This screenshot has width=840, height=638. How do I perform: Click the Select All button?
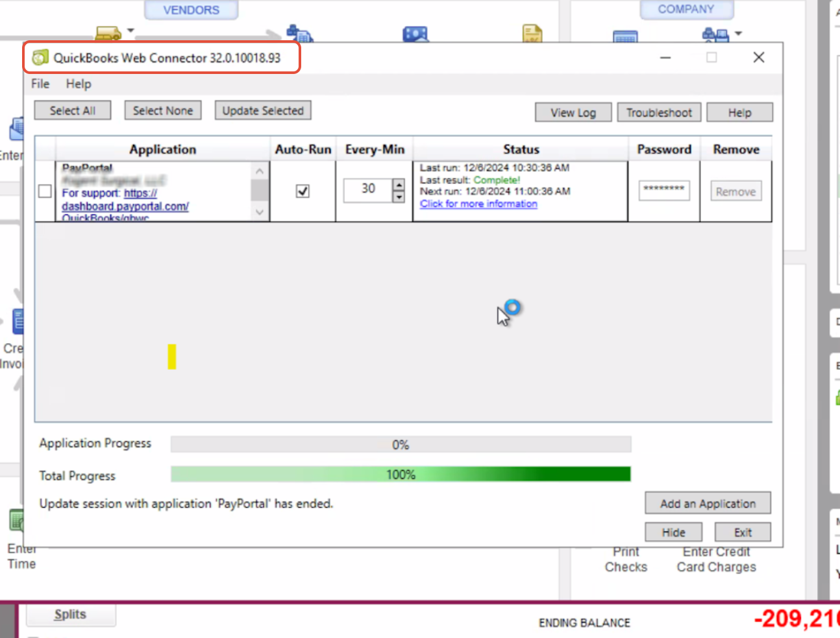[x=73, y=110]
